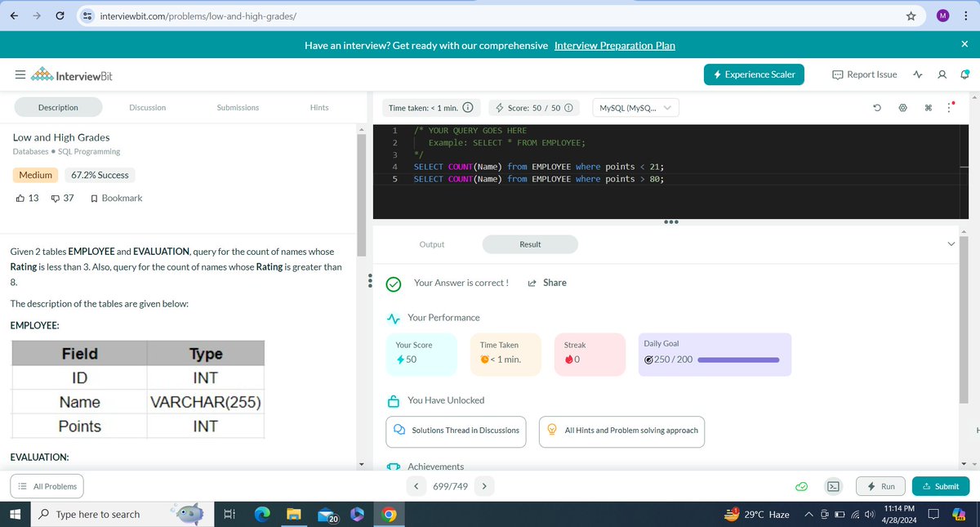This screenshot has height=527, width=980.
Task: Reset code with the undo arrow icon
Action: pos(877,108)
